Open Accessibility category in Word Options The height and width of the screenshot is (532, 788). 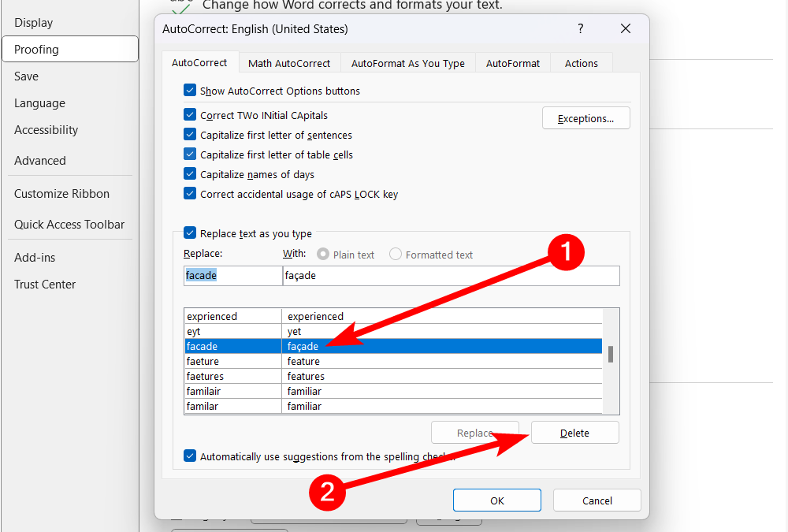point(70,130)
